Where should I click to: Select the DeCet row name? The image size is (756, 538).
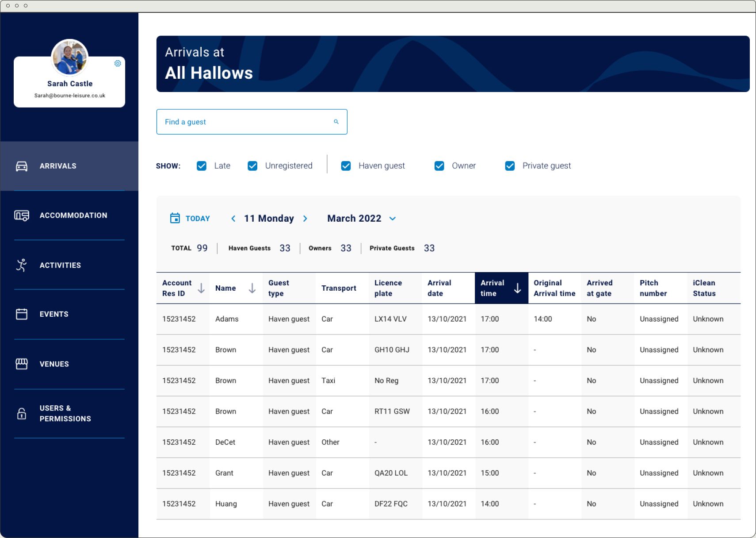click(x=225, y=442)
